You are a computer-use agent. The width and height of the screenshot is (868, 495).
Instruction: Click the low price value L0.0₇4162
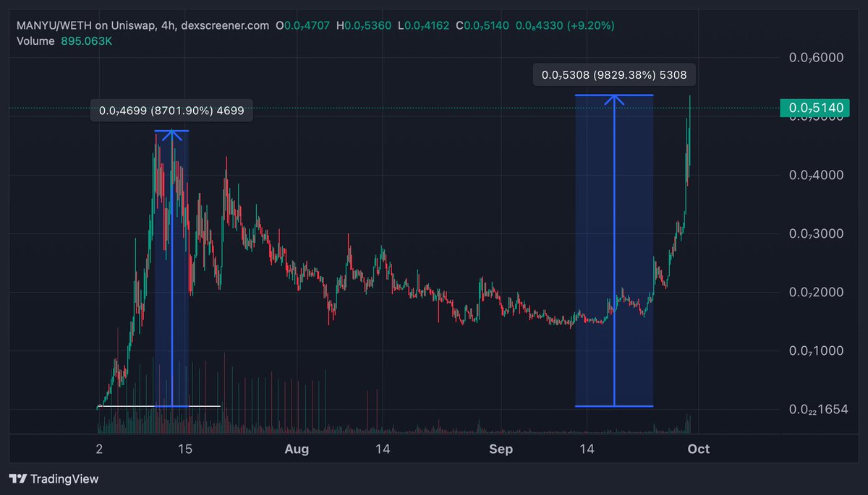(424, 25)
